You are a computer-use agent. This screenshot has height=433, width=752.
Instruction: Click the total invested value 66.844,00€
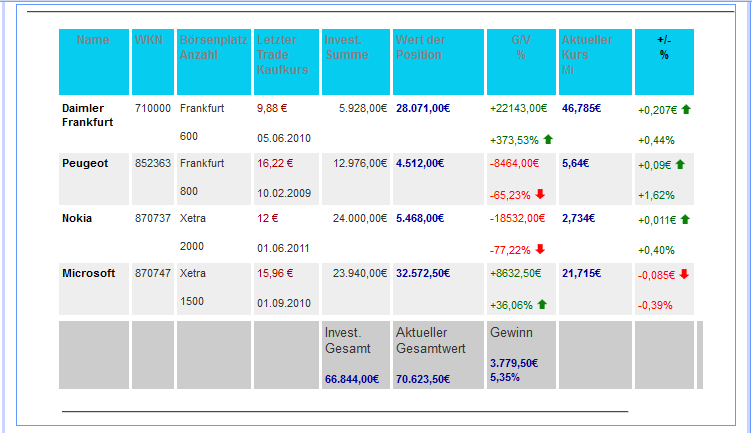(x=352, y=379)
